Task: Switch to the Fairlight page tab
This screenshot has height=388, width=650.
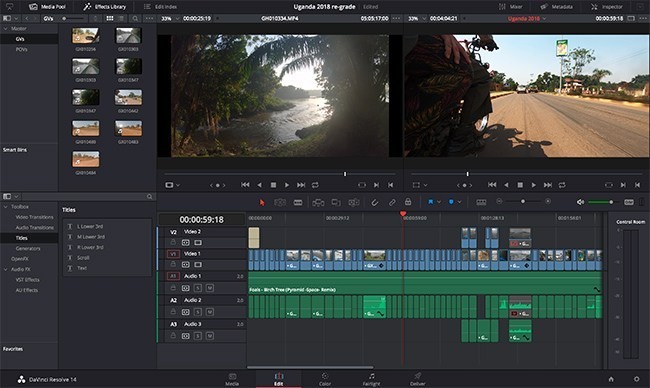Action: tap(371, 379)
